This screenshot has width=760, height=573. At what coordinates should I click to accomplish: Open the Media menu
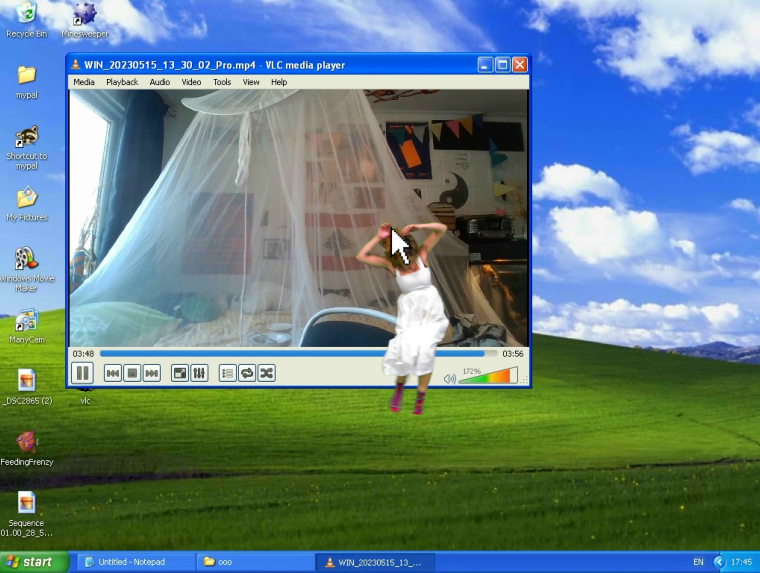coord(84,82)
